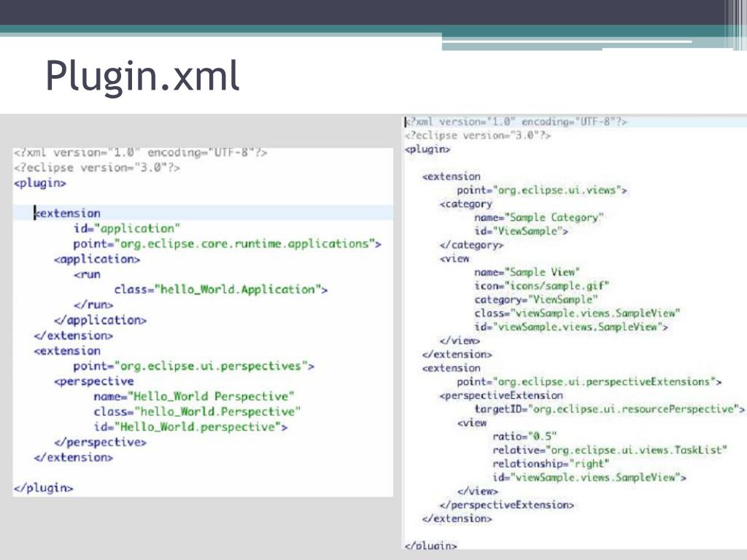Select the point="org.eclipse.core.runtime.applications" line
The image size is (747, 560).
coord(228,244)
